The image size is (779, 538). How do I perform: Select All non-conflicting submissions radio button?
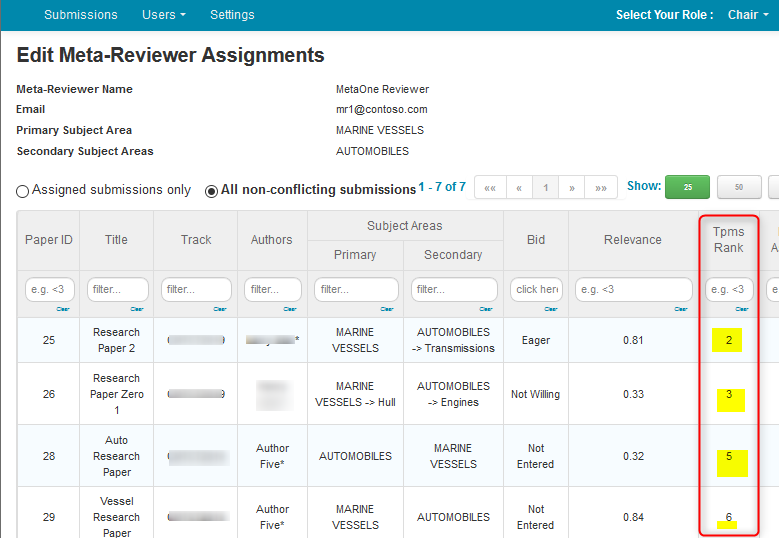(211, 191)
